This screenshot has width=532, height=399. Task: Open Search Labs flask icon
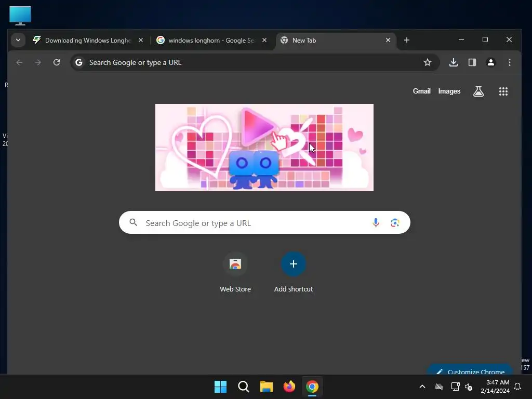point(478,91)
